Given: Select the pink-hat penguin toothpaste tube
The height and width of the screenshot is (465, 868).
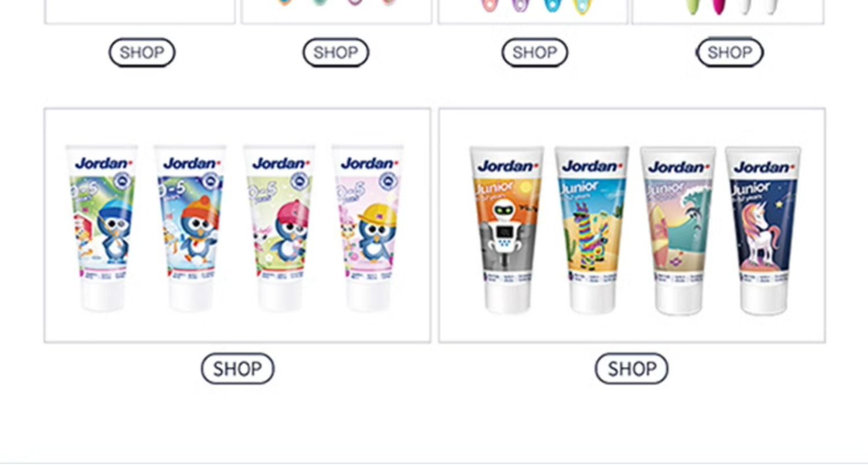Looking at the screenshot, I should pos(279,228).
